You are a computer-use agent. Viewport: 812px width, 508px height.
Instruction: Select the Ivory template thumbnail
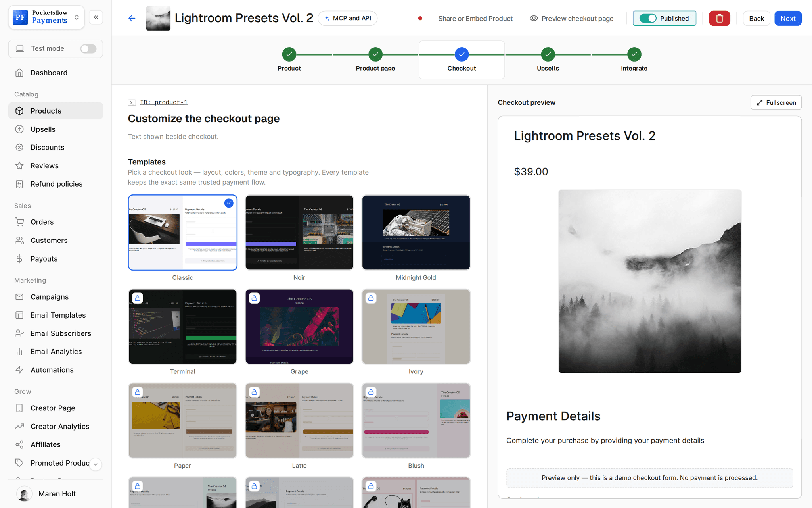[x=416, y=326]
